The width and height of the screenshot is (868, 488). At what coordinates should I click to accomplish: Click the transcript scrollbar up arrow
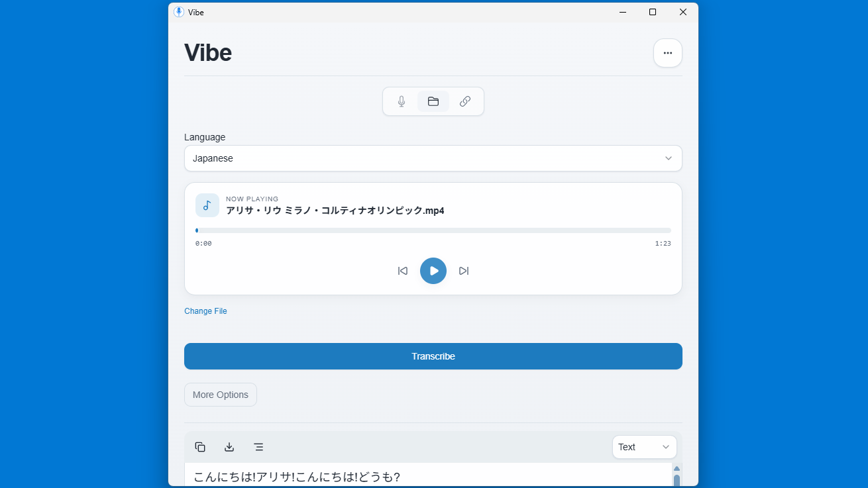point(677,468)
